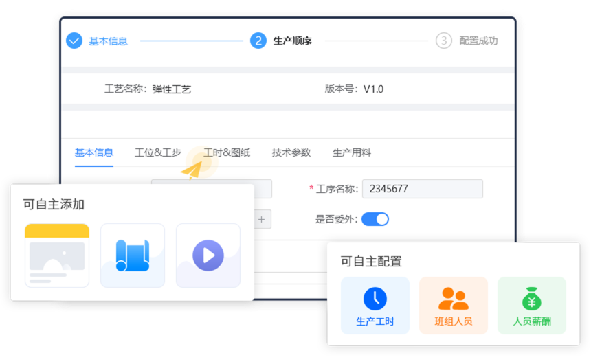Click the 生产顺序 step label

[x=293, y=41]
